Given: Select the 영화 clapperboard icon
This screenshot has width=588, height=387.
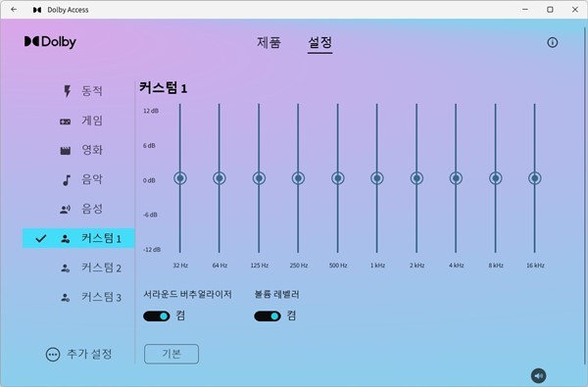Looking at the screenshot, I should pyautogui.click(x=66, y=151).
